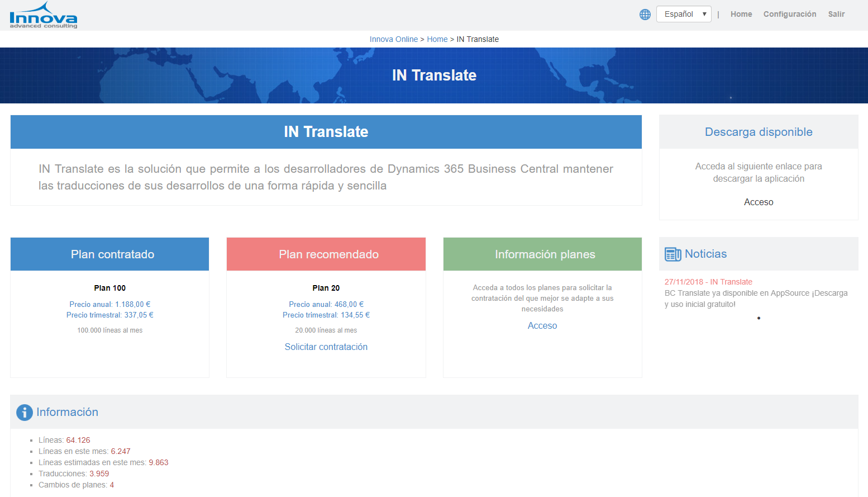Click the Descarga disponible heading
This screenshot has height=497, width=868.
[x=759, y=132]
